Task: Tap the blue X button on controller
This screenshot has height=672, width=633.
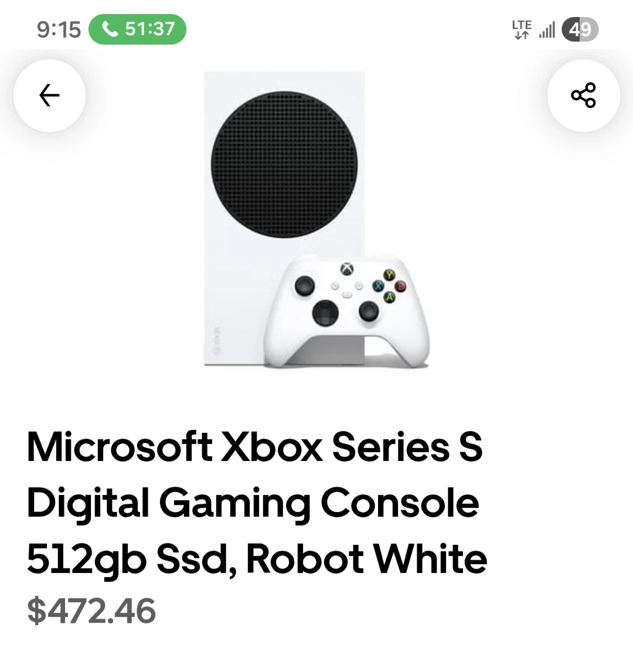Action: [x=378, y=286]
